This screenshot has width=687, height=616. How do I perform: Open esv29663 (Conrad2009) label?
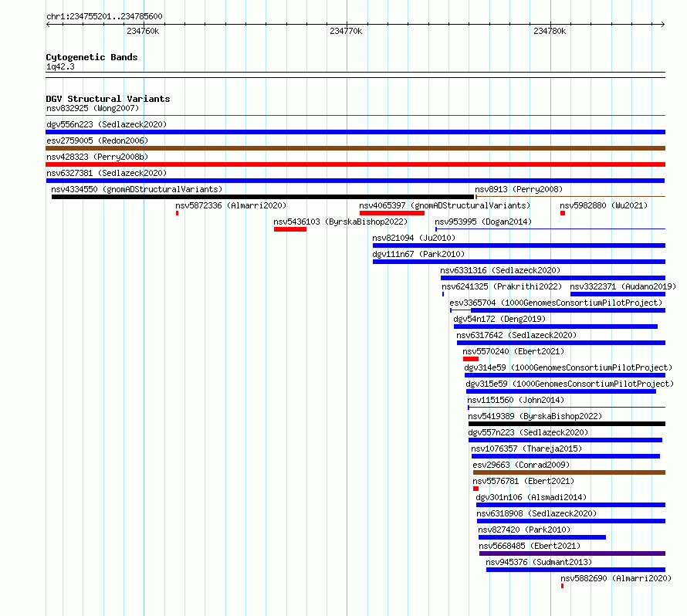point(521,465)
